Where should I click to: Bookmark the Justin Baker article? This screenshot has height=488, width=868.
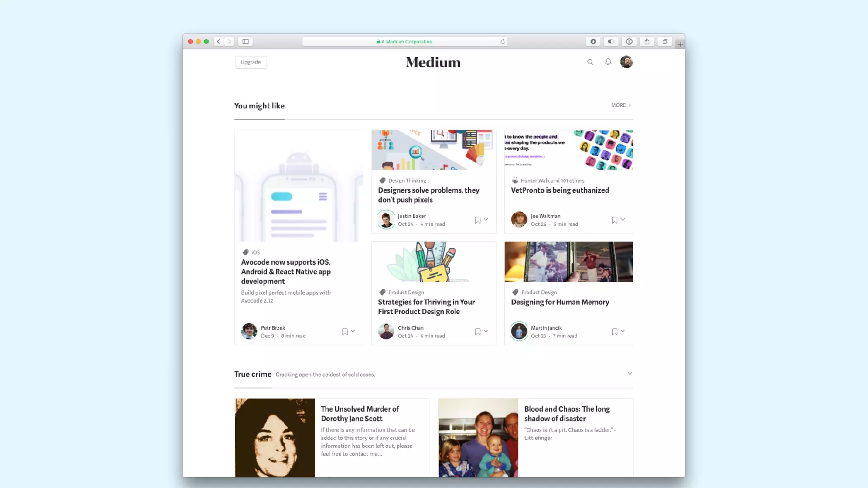pyautogui.click(x=478, y=220)
